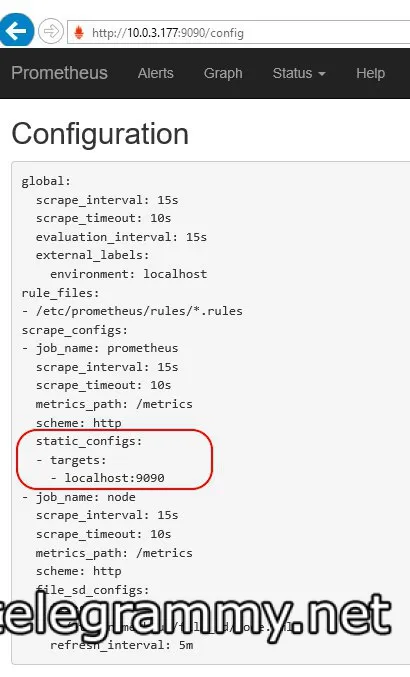This screenshot has height=677, width=410.
Task: Switch to the Graph page
Action: pos(223,73)
